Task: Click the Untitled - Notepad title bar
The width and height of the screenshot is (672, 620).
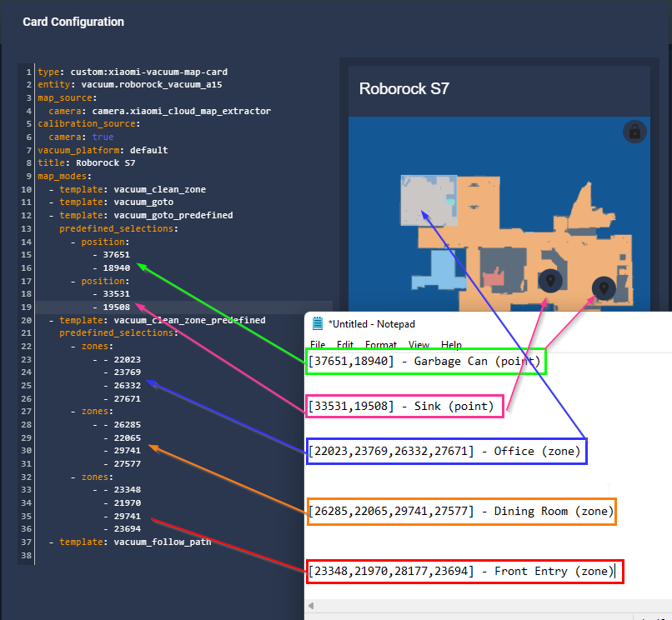Action: tap(488, 324)
